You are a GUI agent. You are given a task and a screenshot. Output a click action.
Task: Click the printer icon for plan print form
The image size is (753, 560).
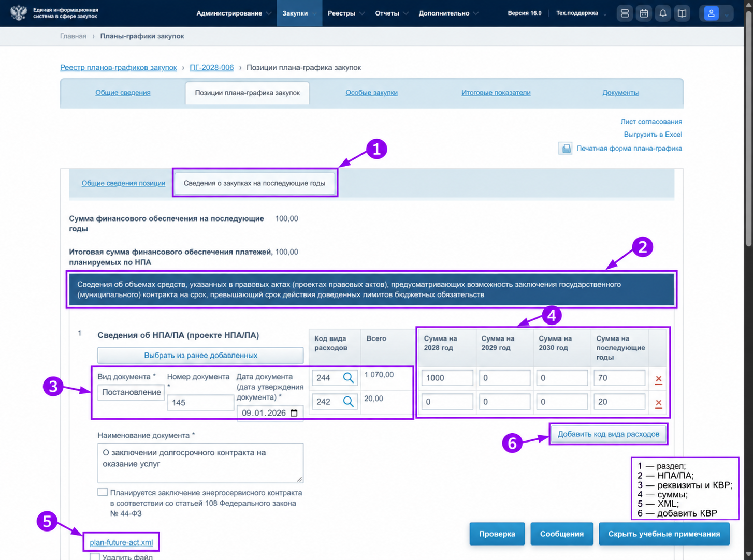(566, 149)
